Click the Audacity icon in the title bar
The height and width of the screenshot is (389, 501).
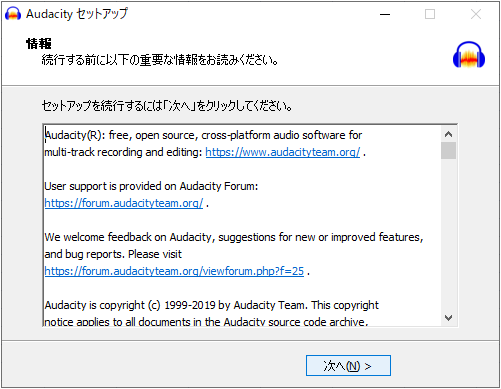(x=13, y=14)
